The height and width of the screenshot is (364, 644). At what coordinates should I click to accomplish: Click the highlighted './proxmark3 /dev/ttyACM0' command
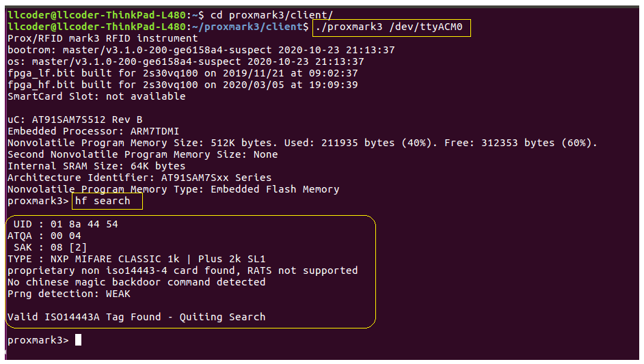click(392, 27)
